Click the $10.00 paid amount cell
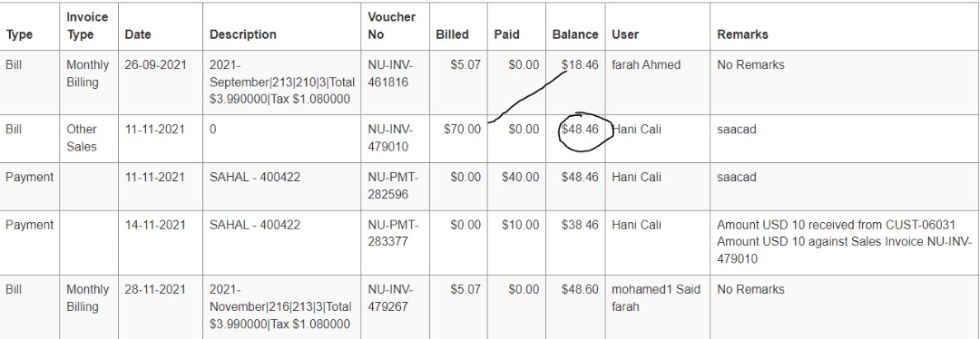 [x=520, y=226]
